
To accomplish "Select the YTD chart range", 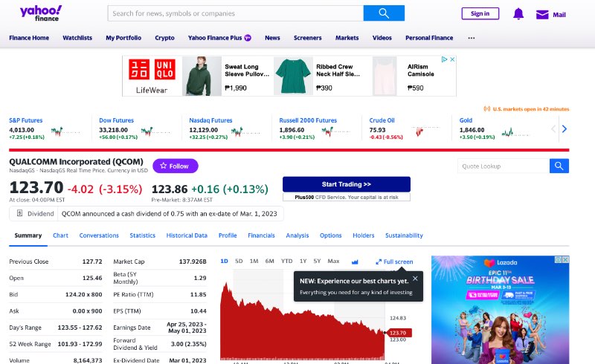I will (286, 261).
